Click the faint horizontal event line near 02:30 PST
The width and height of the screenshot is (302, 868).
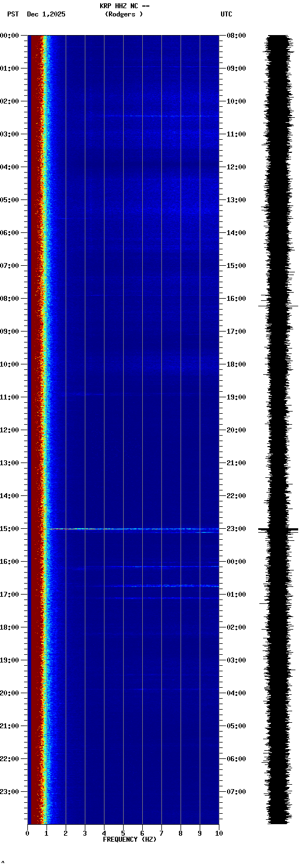coord(161,116)
